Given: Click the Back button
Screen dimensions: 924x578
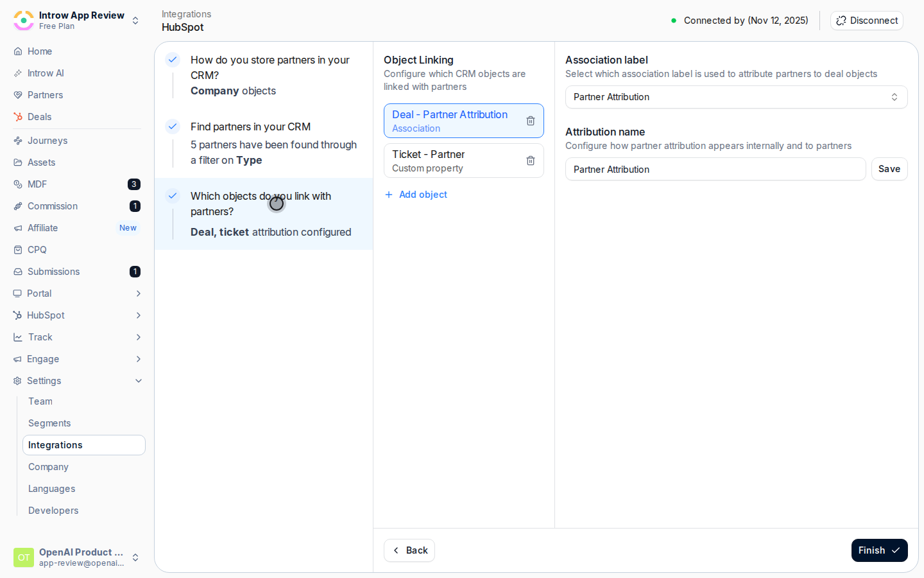Looking at the screenshot, I should click(x=409, y=550).
